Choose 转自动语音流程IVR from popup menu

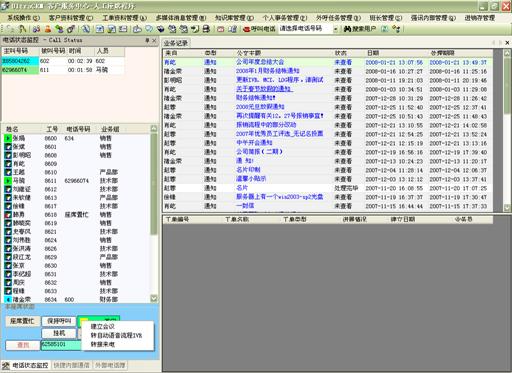116,335
